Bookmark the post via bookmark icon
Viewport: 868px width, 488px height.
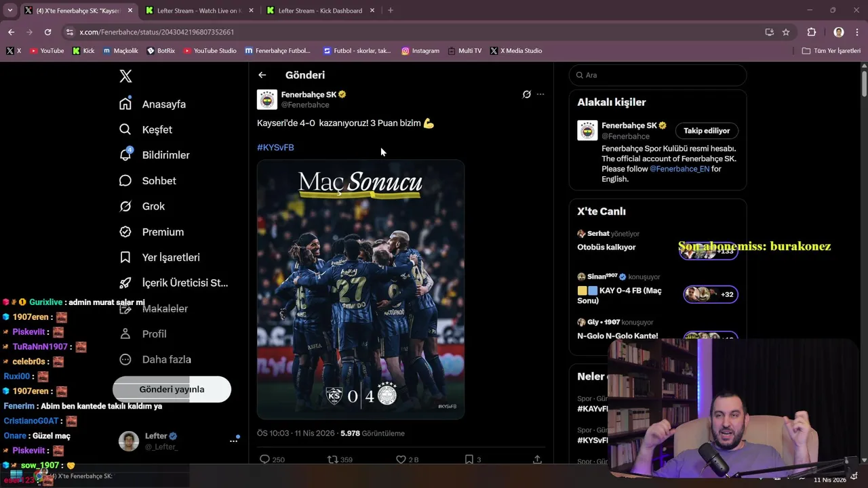click(469, 460)
